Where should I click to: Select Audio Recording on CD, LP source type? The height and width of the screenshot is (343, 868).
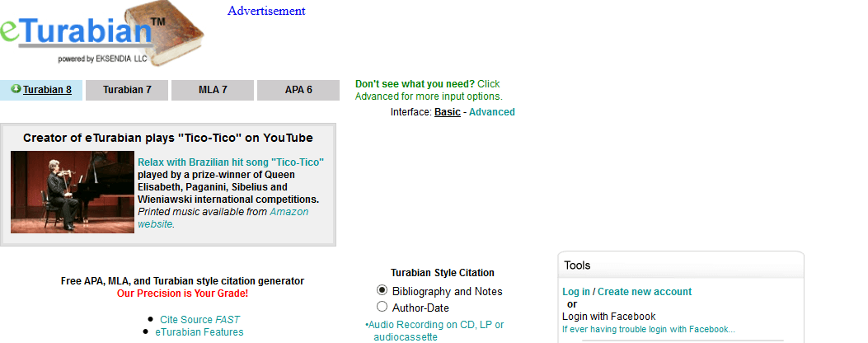(435, 325)
